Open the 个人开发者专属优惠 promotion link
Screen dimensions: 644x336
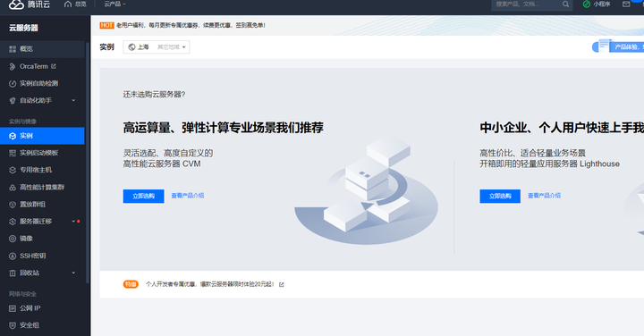[x=210, y=284]
